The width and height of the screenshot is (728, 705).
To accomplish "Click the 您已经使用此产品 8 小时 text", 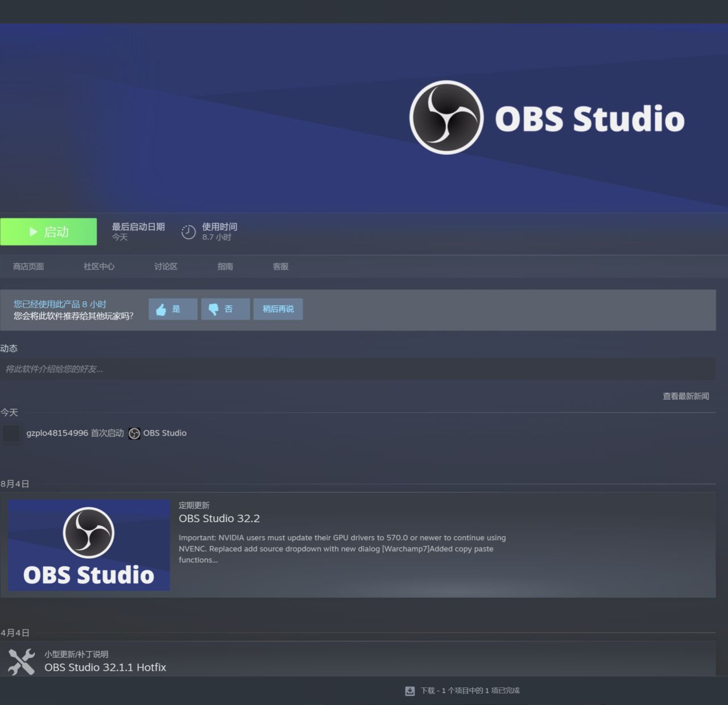I will [60, 304].
